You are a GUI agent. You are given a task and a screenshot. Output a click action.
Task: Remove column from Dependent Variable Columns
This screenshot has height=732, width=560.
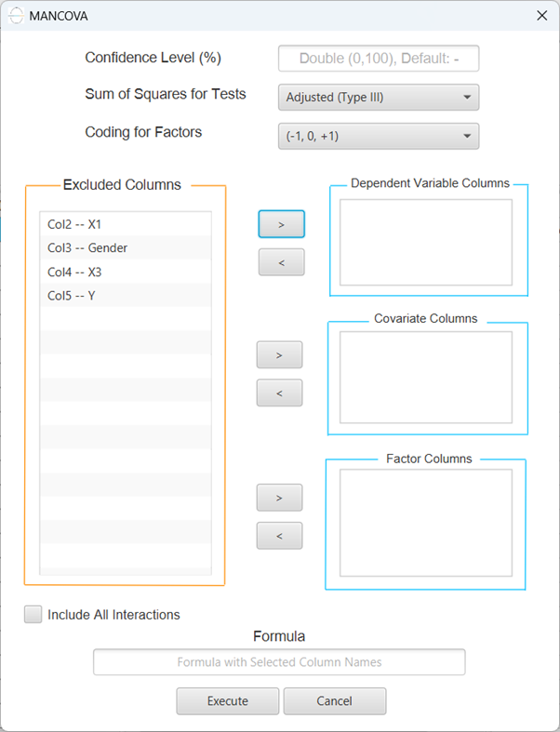coord(281,262)
